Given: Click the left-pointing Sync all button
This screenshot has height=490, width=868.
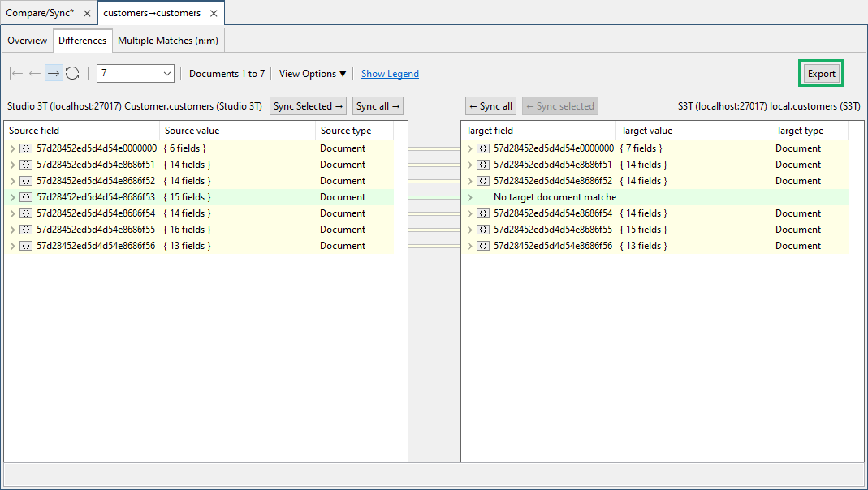Looking at the screenshot, I should tap(490, 105).
